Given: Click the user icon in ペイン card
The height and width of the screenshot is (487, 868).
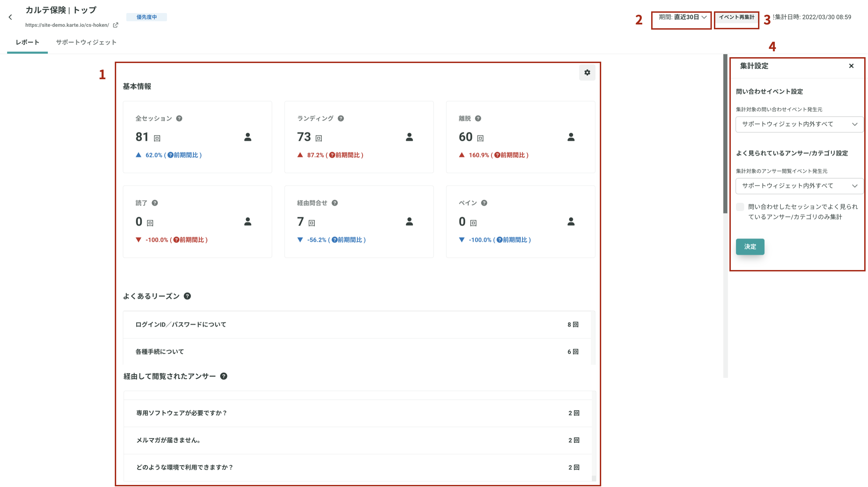Looking at the screenshot, I should (x=571, y=221).
